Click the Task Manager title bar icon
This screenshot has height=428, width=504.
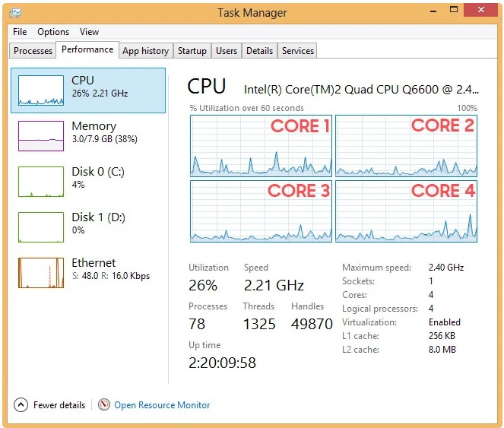coord(15,13)
